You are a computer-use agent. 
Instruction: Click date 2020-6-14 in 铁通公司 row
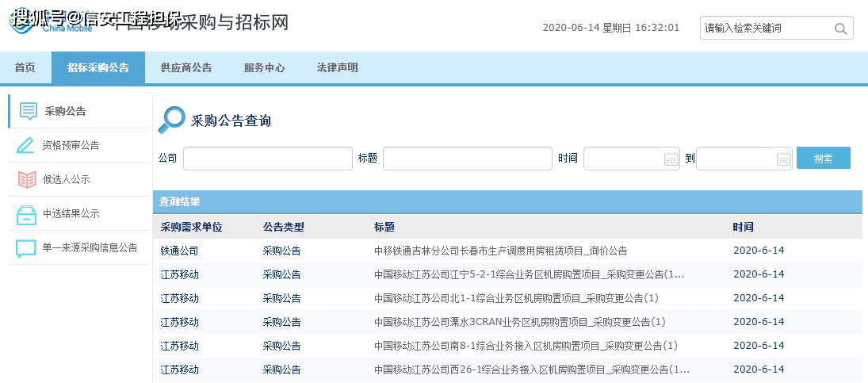[x=759, y=251]
